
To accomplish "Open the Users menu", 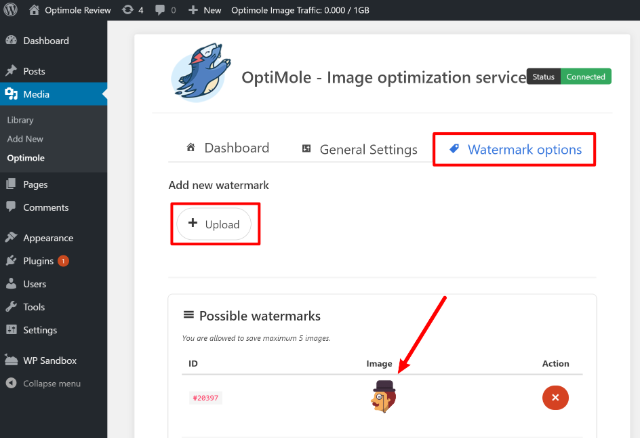I will [x=34, y=284].
